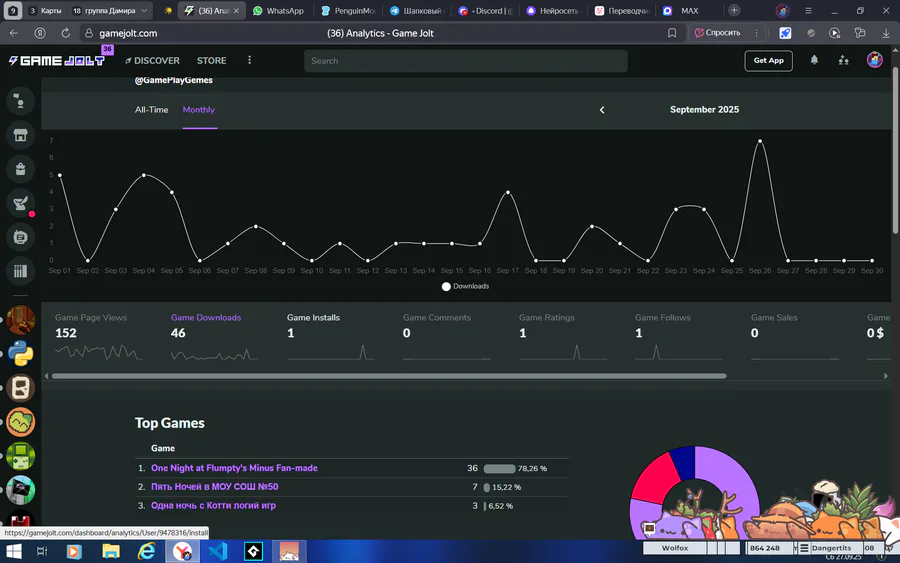The image size is (900, 563).
Task: Open Пять Ночей в МОУ СОШ №50 game
Action: 215,487
